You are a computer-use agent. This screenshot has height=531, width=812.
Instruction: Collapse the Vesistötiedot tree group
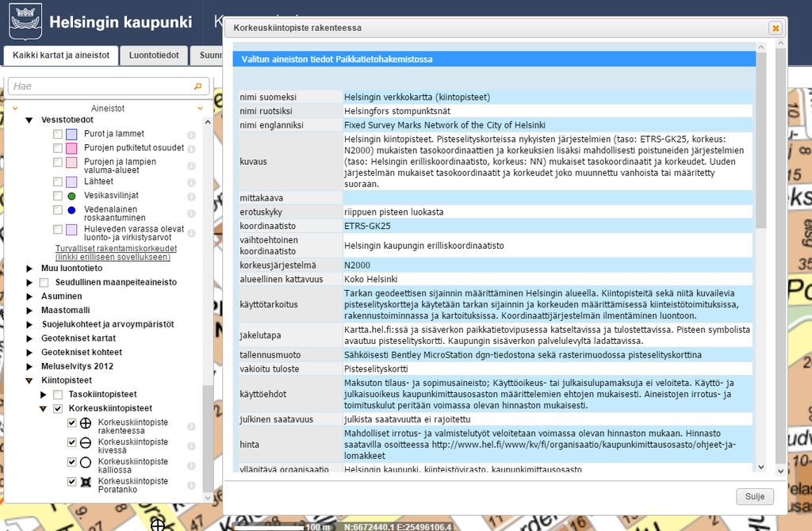pyautogui.click(x=29, y=120)
